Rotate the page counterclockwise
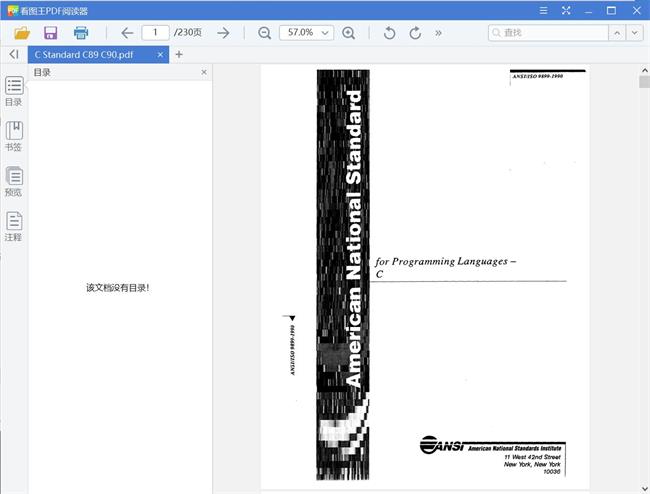The height and width of the screenshot is (494, 650). pyautogui.click(x=389, y=33)
